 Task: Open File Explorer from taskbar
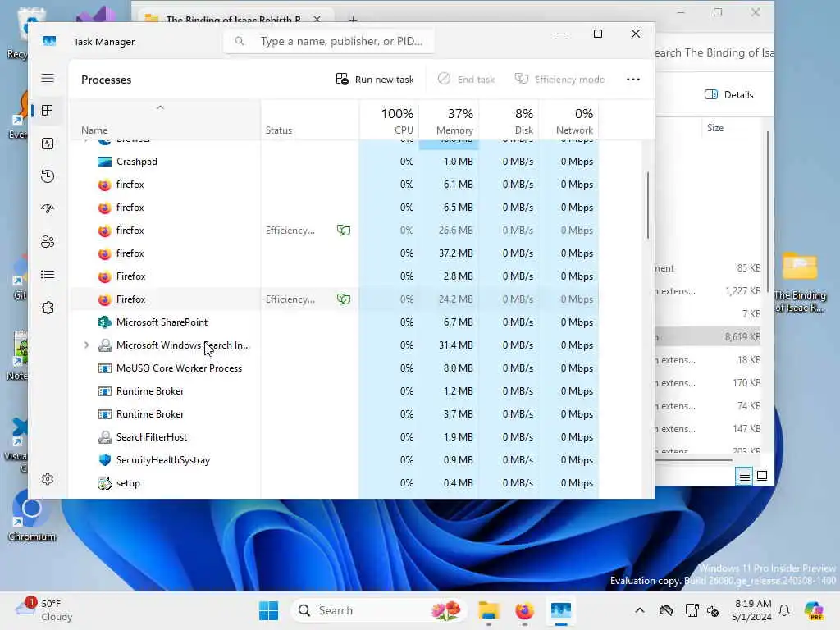coord(489,610)
